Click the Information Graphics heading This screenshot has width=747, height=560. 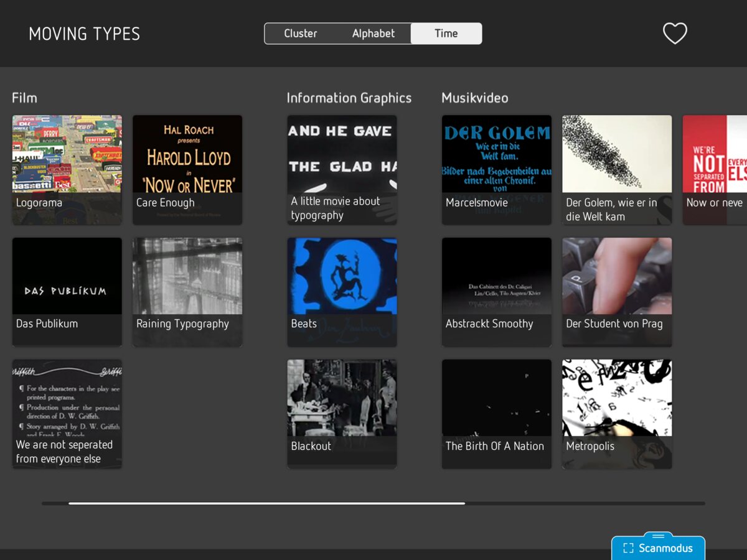349,98
